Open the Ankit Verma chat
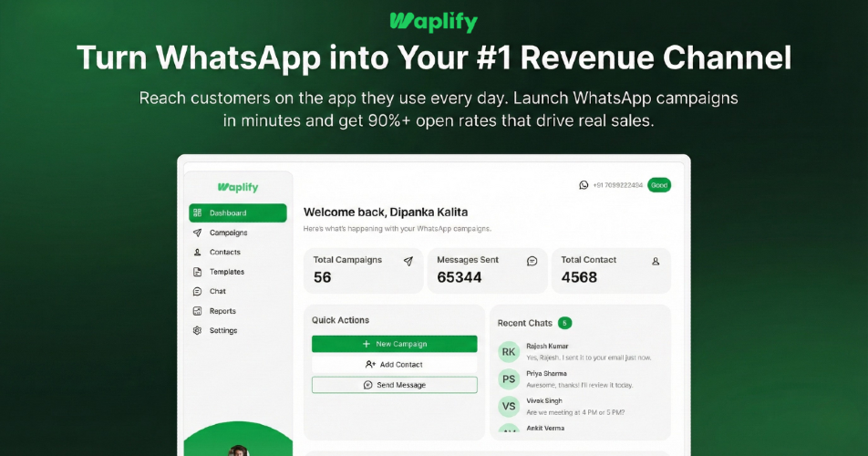868x456 pixels. tap(578, 429)
